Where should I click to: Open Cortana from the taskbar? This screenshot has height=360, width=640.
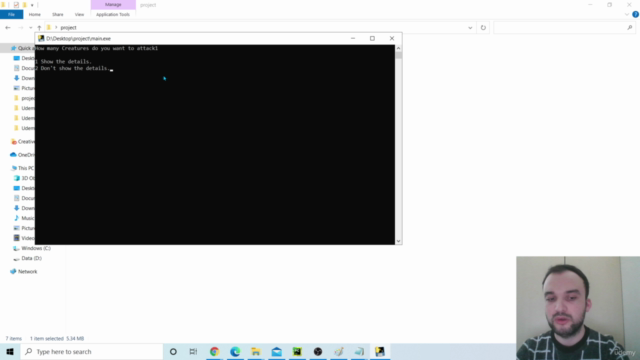pos(173,351)
